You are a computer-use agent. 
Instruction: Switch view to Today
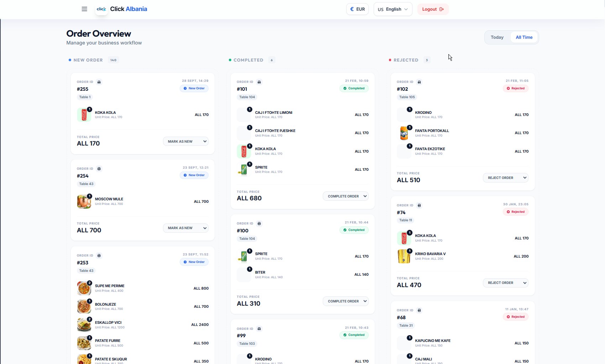[x=497, y=37]
